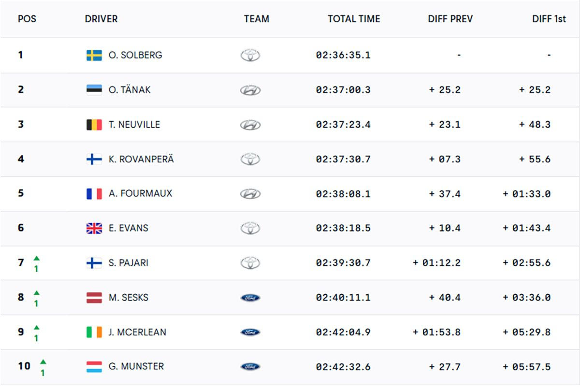The image size is (580, 392).
Task: Click the Estonian flag beside O. Tänak
Action: click(x=94, y=90)
